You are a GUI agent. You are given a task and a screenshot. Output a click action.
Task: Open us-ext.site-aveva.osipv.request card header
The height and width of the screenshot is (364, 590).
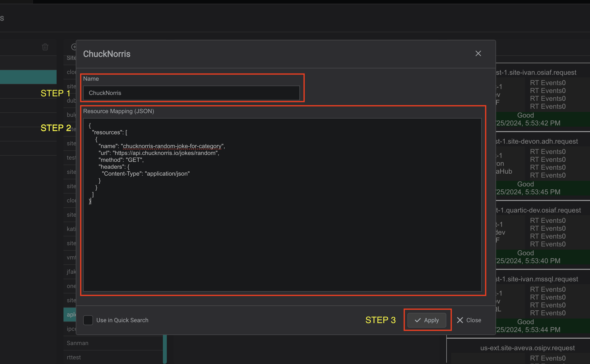point(528,348)
